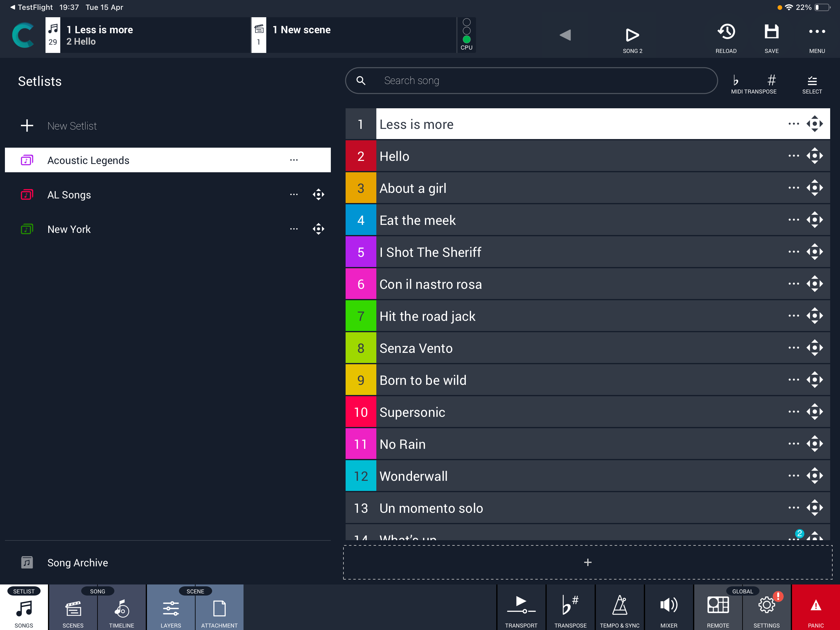The width and height of the screenshot is (840, 630).
Task: Open options for Less is more song
Action: click(x=793, y=124)
